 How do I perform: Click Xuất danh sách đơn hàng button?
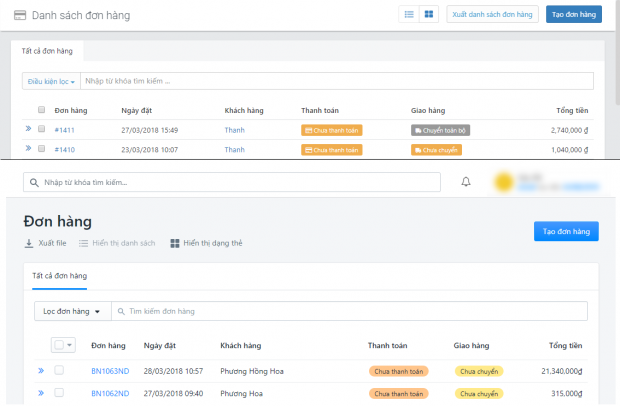tap(493, 15)
